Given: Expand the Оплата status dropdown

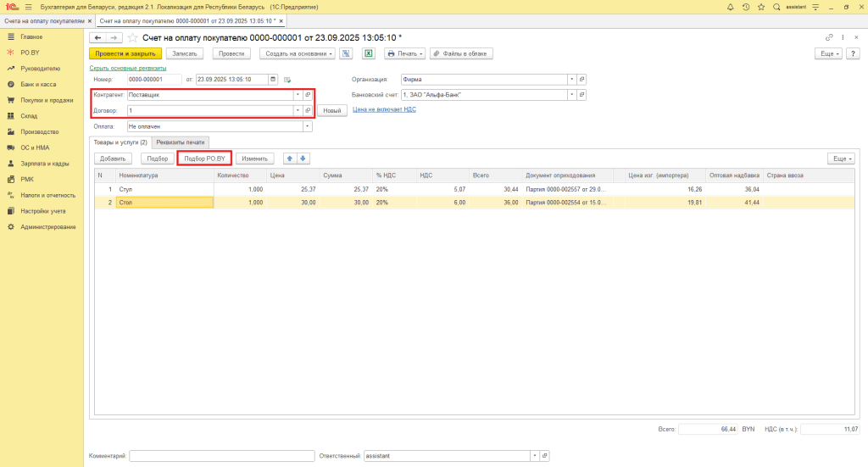Looking at the screenshot, I should pos(307,126).
